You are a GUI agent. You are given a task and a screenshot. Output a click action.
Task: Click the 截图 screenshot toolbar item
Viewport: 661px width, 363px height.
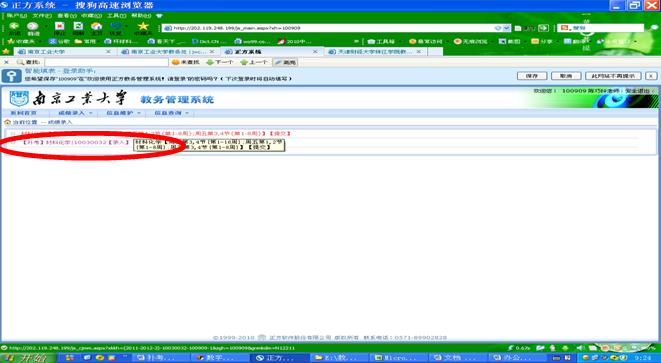(x=509, y=41)
